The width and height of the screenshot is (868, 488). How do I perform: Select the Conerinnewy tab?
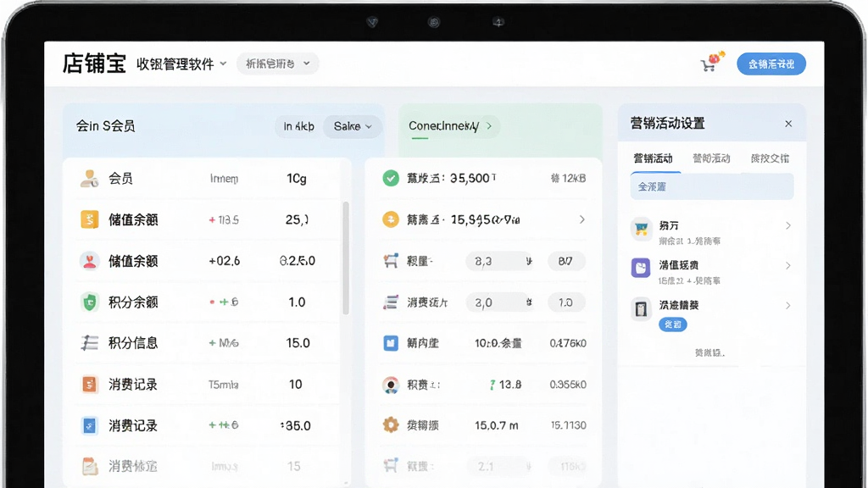(x=443, y=126)
